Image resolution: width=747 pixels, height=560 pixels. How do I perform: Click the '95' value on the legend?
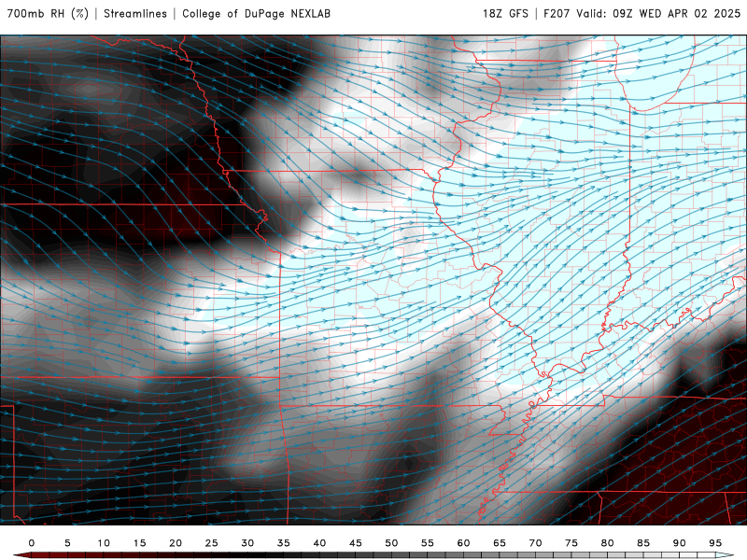(715, 543)
